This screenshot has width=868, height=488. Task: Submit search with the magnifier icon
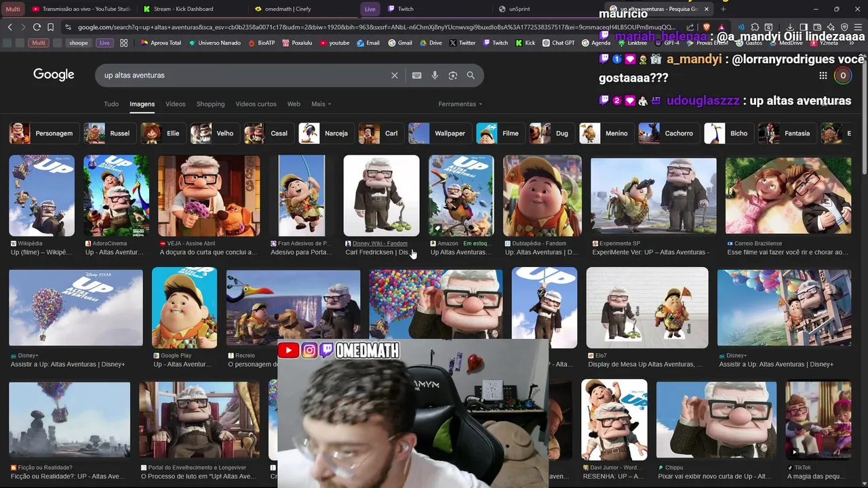pyautogui.click(x=471, y=75)
